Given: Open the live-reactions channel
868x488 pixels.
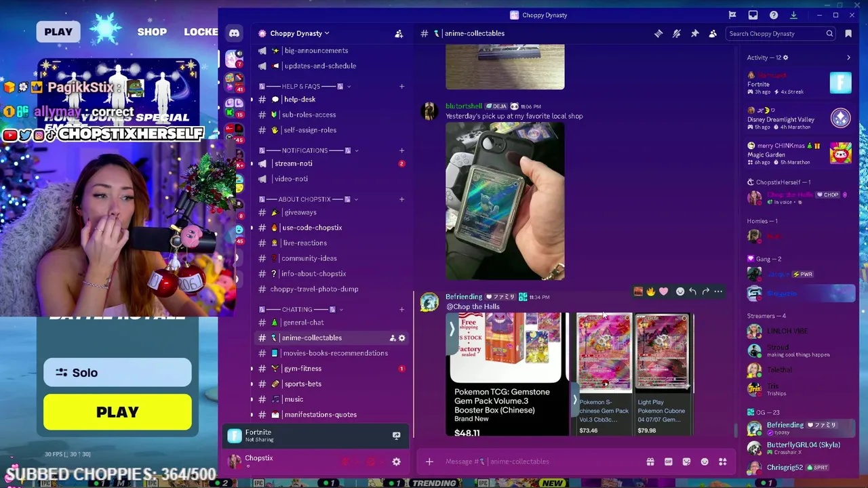Looking at the screenshot, I should coord(331,243).
